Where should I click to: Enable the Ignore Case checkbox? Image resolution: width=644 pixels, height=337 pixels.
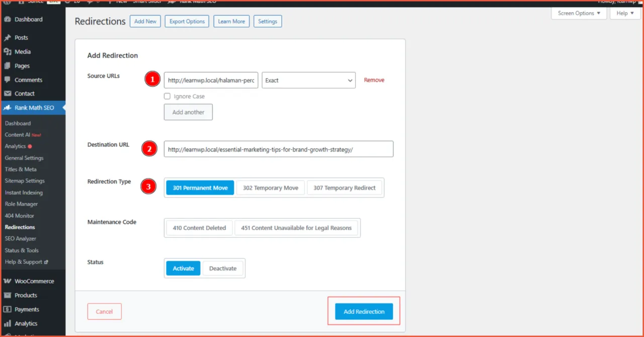click(x=168, y=97)
